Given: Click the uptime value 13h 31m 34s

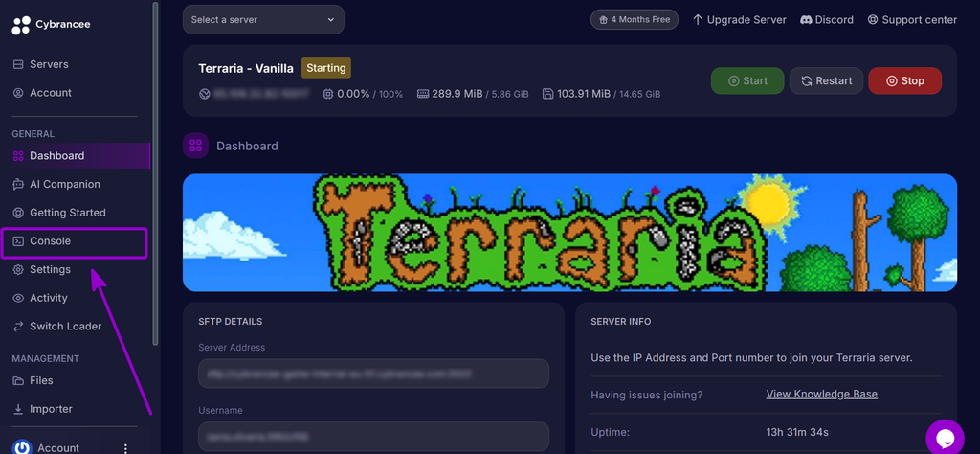Looking at the screenshot, I should click(797, 432).
